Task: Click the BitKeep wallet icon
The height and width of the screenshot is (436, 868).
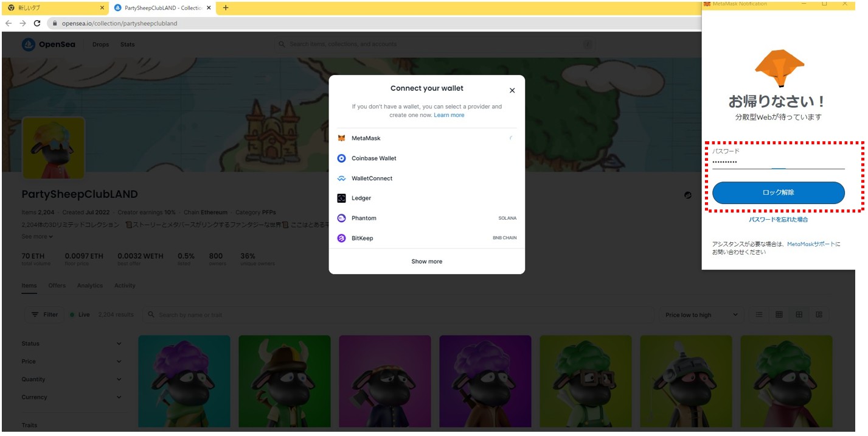Action: point(342,238)
